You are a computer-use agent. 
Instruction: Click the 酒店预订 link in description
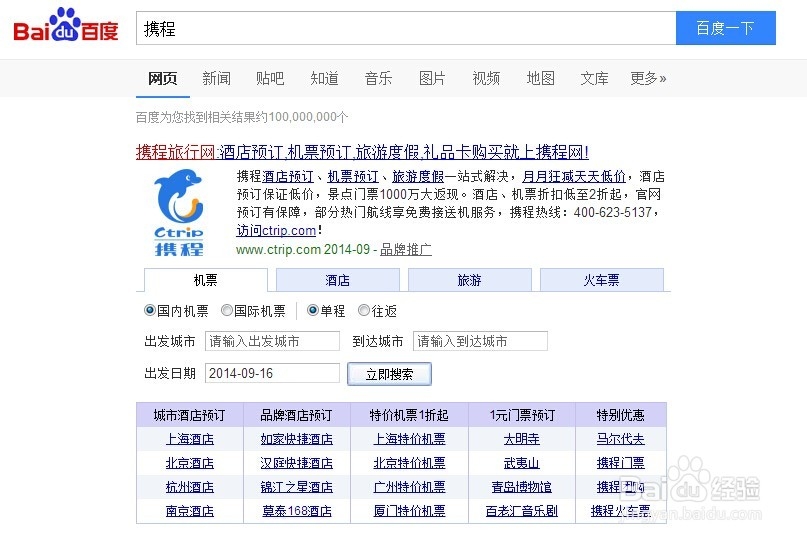pyautogui.click(x=288, y=177)
